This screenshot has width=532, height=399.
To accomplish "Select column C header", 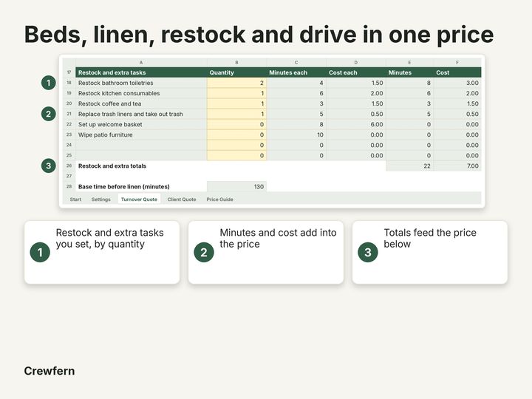I will (x=296, y=62).
